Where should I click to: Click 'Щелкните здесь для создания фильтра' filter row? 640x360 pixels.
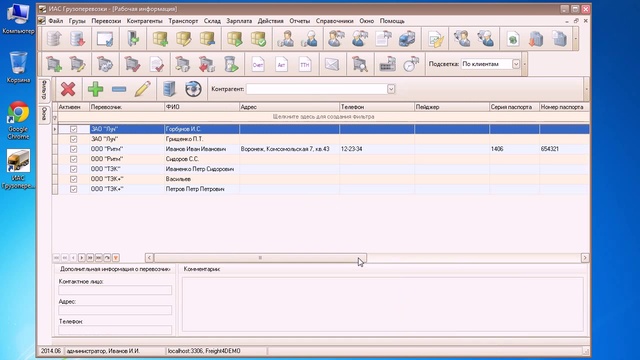323,117
